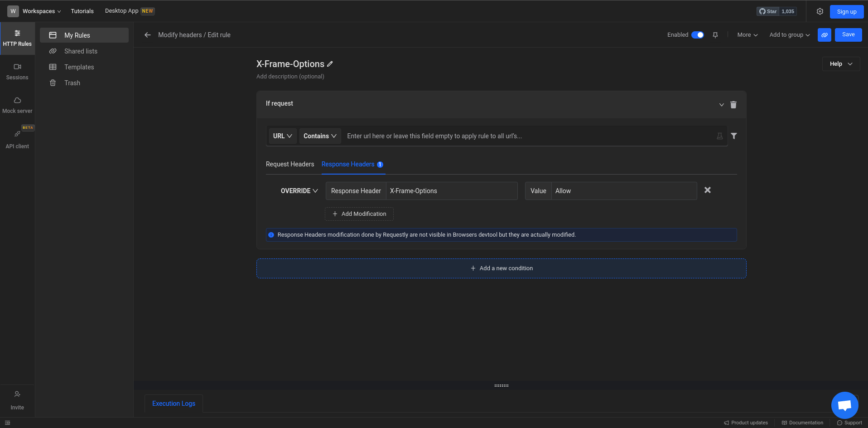This screenshot has height=428, width=868.
Task: Open the Mock server section
Action: (x=17, y=105)
